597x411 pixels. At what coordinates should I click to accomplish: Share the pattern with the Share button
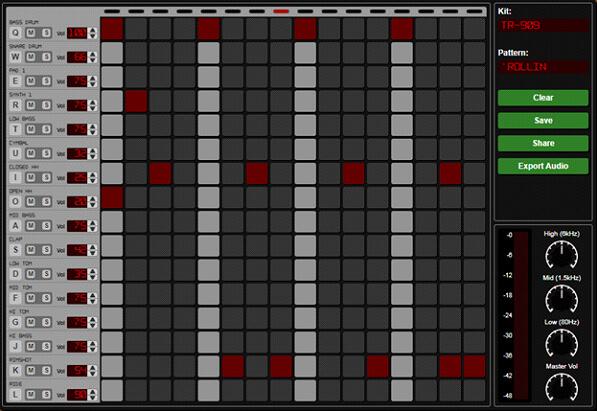(x=543, y=143)
